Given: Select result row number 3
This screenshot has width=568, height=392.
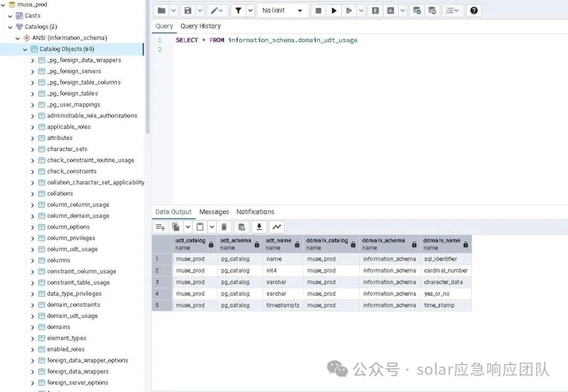Looking at the screenshot, I should pos(161,282).
